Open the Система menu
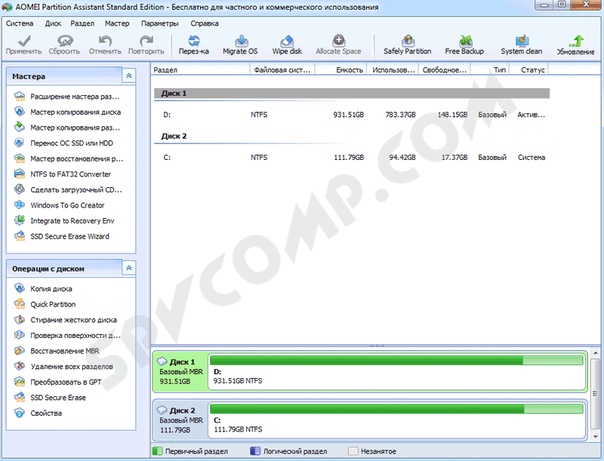The image size is (604, 461). pyautogui.click(x=20, y=23)
